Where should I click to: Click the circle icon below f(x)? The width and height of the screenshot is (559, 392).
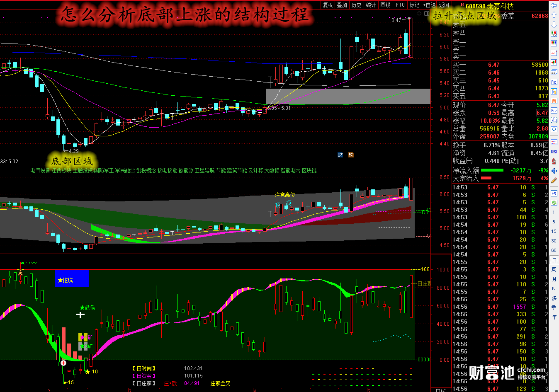[554, 130]
